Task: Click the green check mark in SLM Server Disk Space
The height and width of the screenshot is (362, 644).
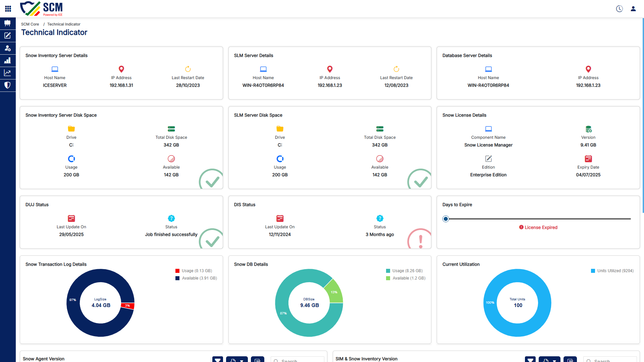Action: point(419,179)
